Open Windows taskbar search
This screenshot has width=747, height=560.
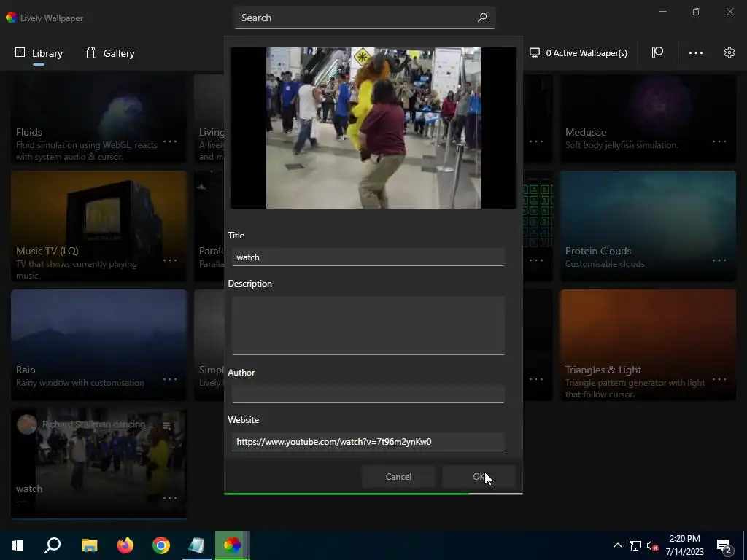click(53, 545)
